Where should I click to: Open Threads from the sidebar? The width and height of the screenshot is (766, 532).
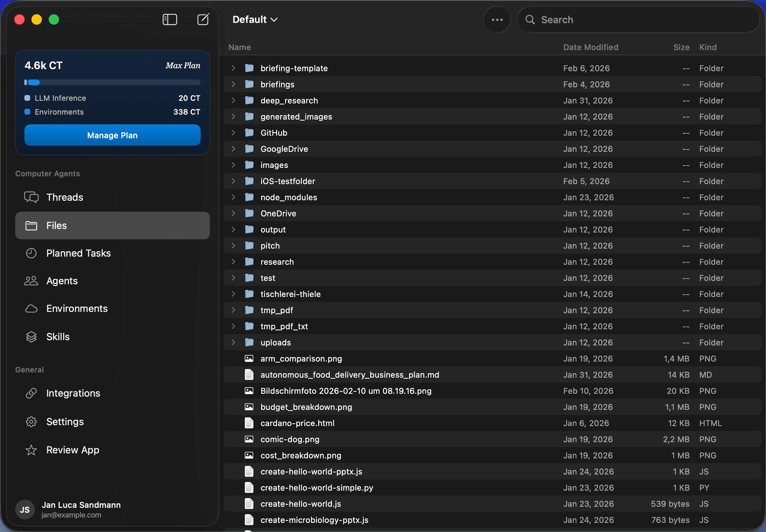[65, 197]
